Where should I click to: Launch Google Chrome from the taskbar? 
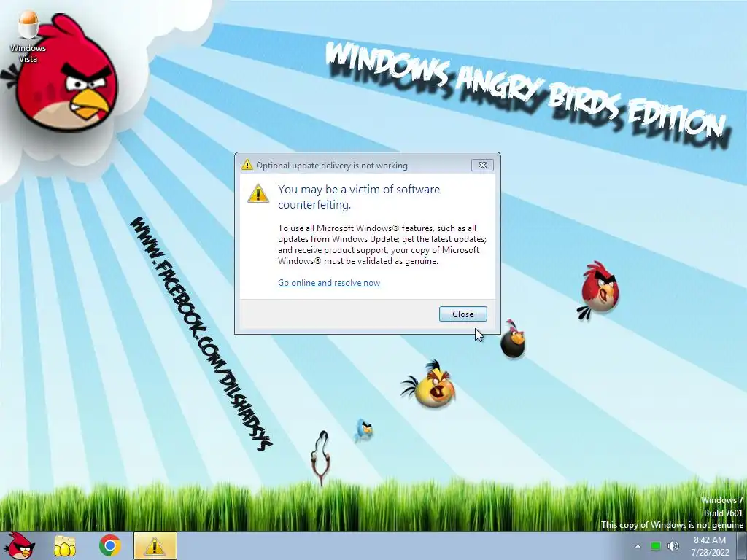pyautogui.click(x=110, y=545)
